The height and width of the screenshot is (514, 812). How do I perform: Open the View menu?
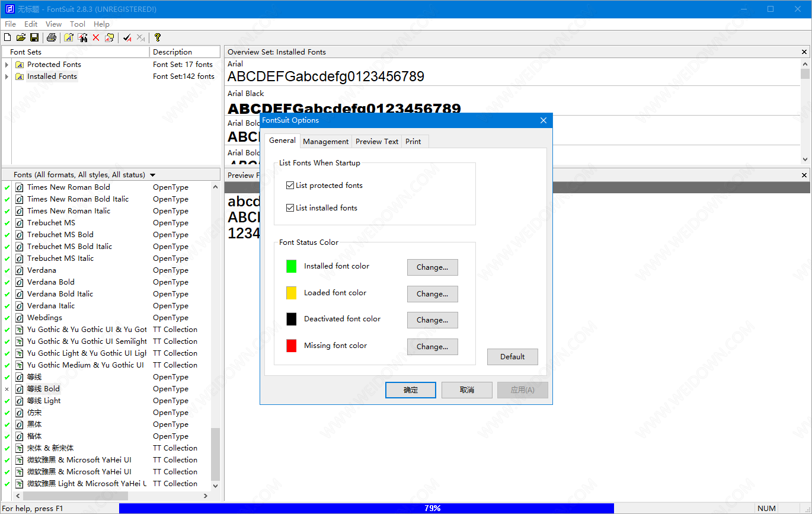[53, 24]
